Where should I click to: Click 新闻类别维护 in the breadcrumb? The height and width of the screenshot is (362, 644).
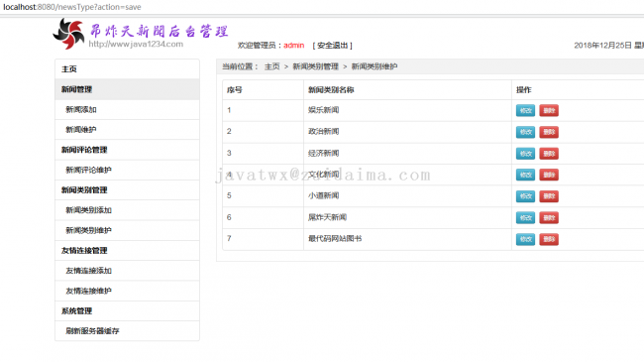(x=375, y=66)
